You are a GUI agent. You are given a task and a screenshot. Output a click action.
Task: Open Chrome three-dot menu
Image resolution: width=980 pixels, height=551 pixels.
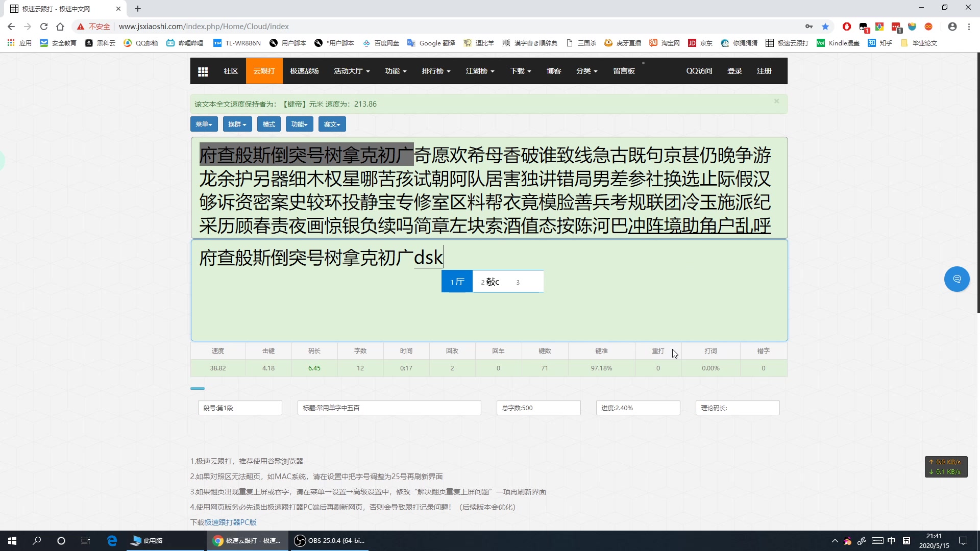[x=969, y=27]
